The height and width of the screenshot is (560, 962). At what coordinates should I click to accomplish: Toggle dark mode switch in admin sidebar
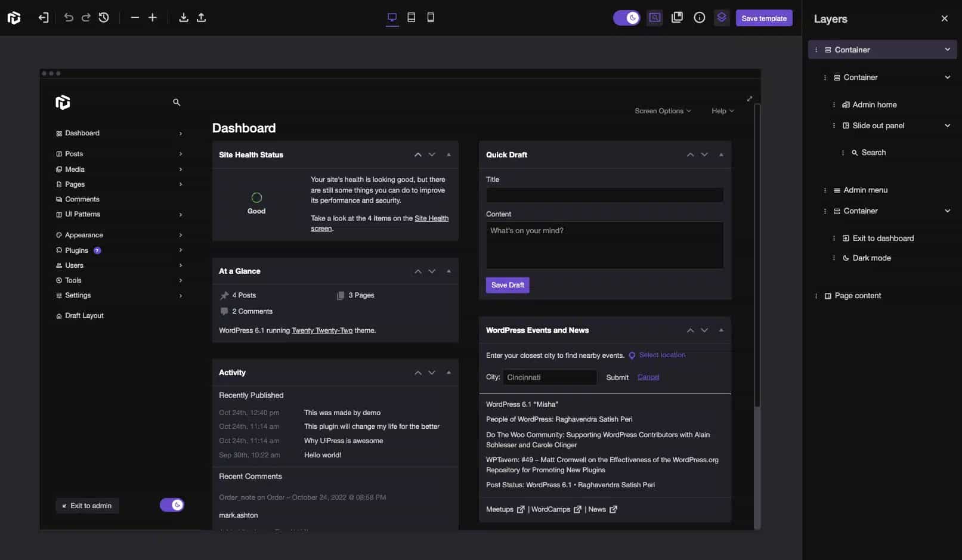click(172, 505)
